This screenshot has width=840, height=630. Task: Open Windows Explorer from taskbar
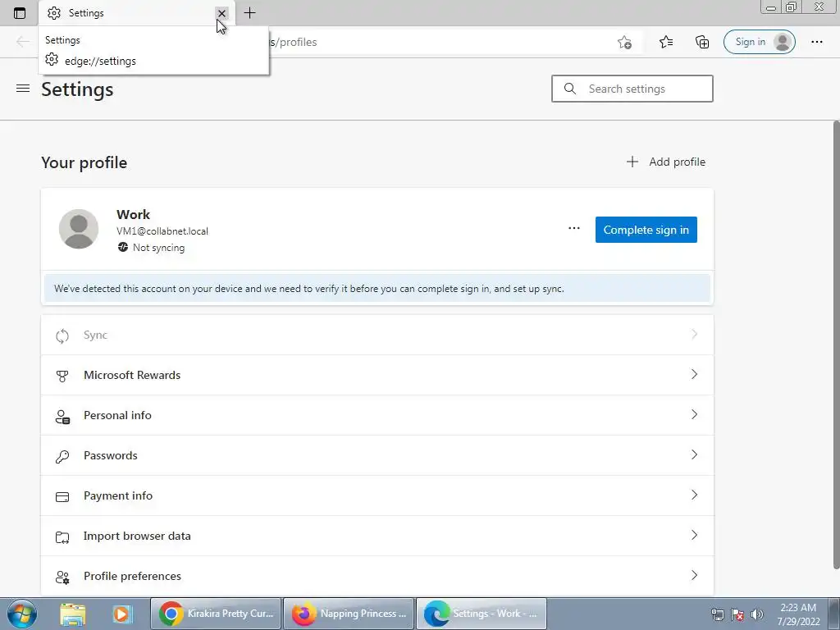(73, 614)
